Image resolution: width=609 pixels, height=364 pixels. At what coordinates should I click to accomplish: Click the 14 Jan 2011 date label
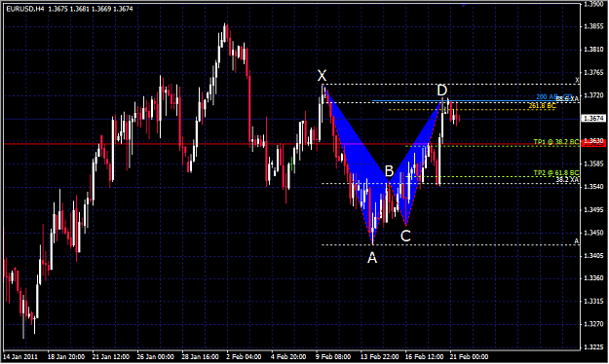20,356
